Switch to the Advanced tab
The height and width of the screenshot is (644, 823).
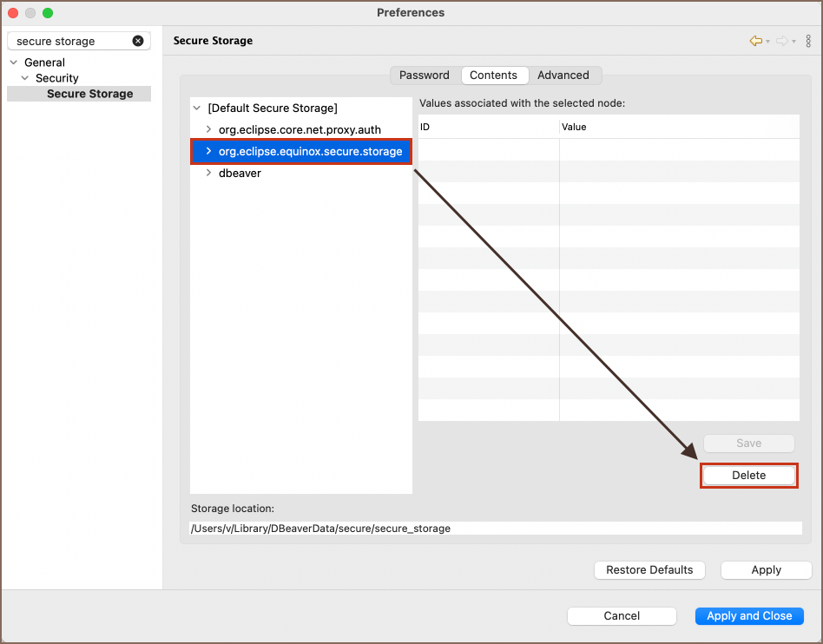tap(563, 76)
